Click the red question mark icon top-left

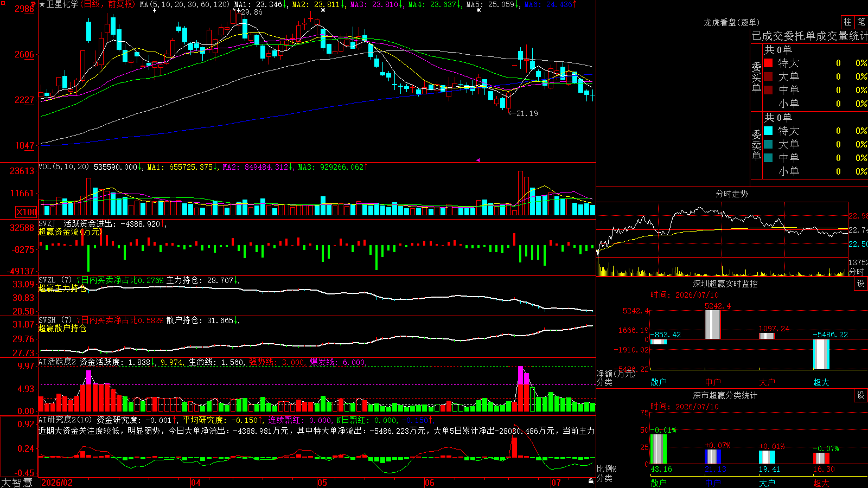(x=34, y=4)
